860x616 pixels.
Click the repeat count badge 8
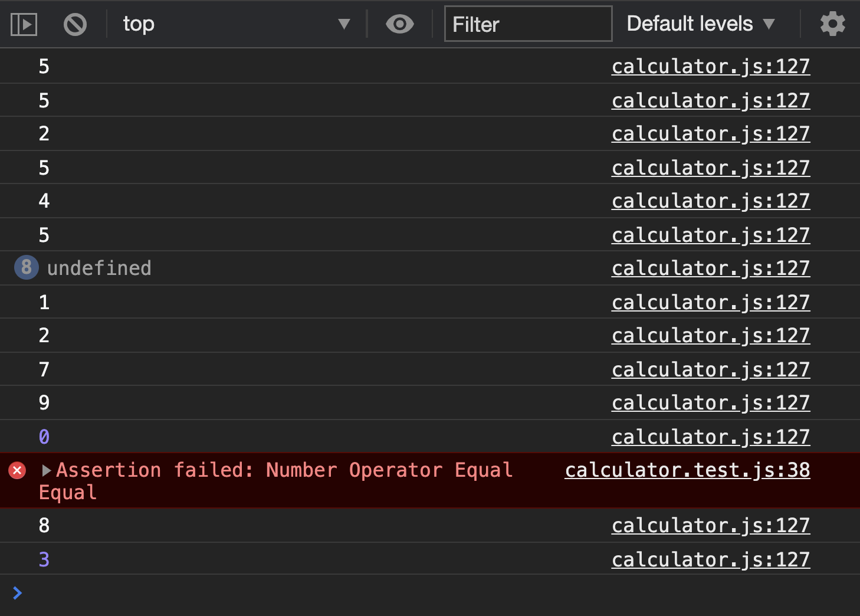26,268
